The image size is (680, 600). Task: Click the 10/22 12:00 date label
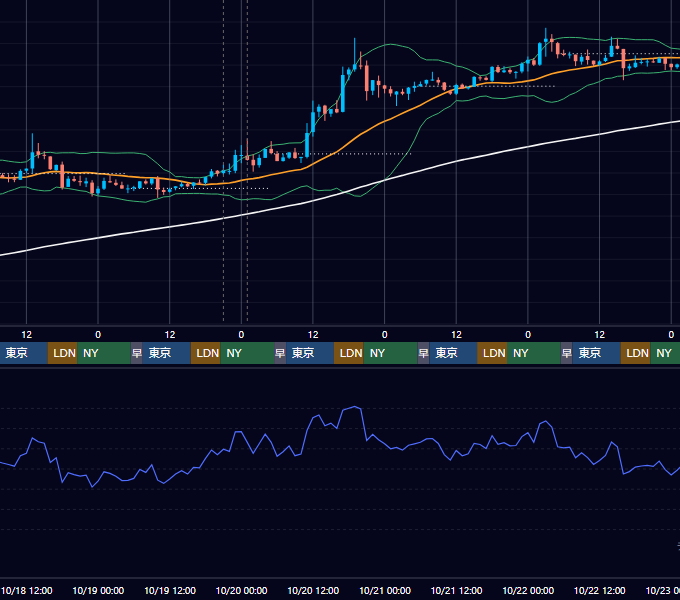pos(600,590)
